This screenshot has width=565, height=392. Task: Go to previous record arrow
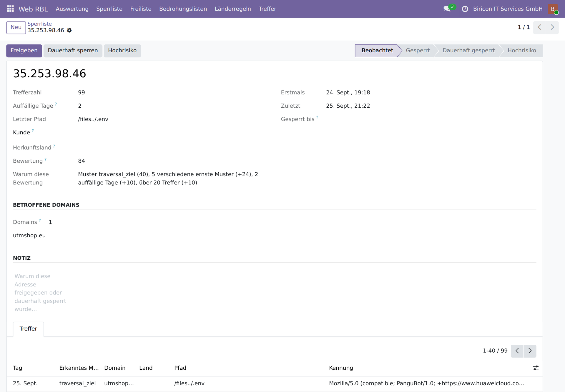[539, 27]
